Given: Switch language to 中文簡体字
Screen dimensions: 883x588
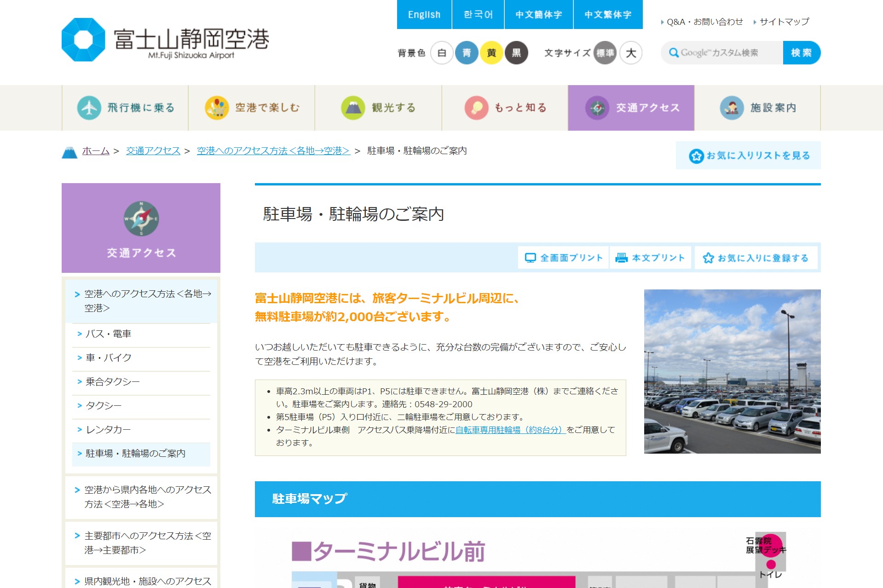Looking at the screenshot, I should pos(539,14).
